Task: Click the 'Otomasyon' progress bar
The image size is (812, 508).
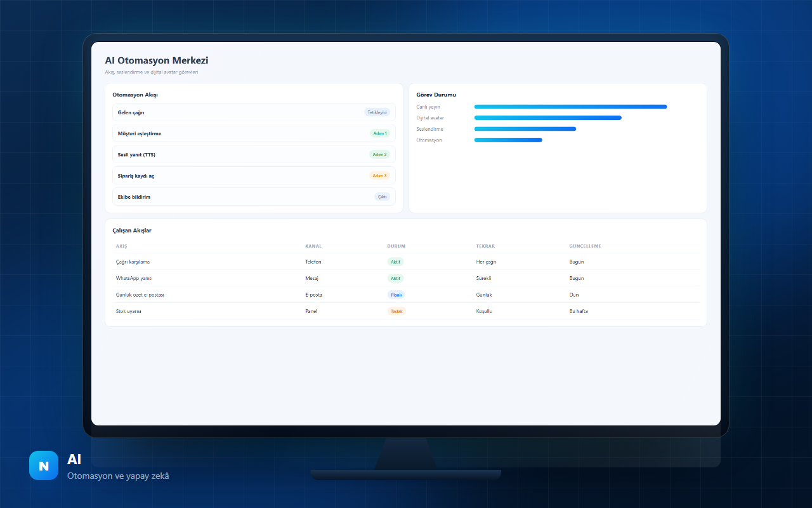Action: [x=508, y=140]
